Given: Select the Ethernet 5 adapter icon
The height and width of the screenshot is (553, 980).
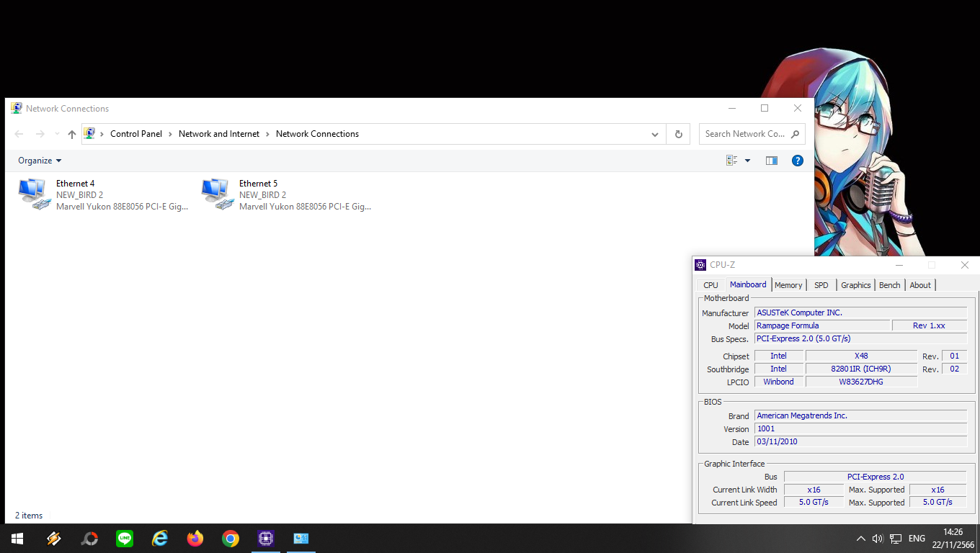Looking at the screenshot, I should pos(217,194).
